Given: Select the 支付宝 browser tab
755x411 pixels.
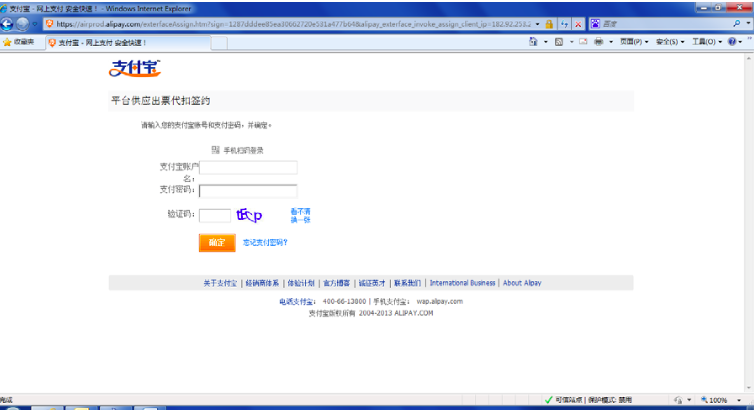Looking at the screenshot, I should pos(128,43).
